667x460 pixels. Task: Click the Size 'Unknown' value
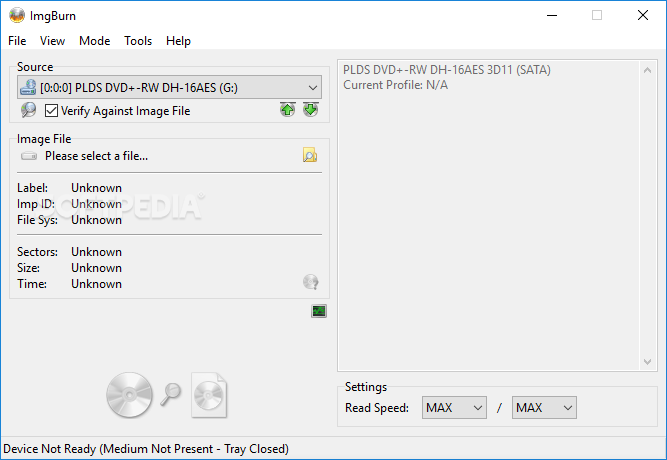(97, 268)
